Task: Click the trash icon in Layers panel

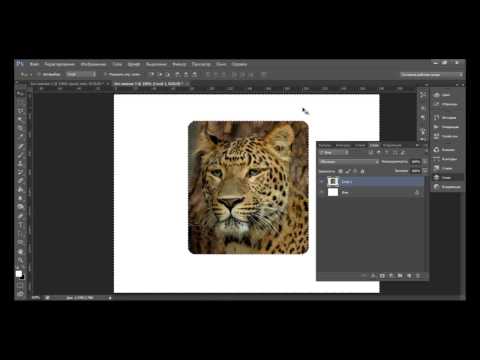Action: pos(418,276)
